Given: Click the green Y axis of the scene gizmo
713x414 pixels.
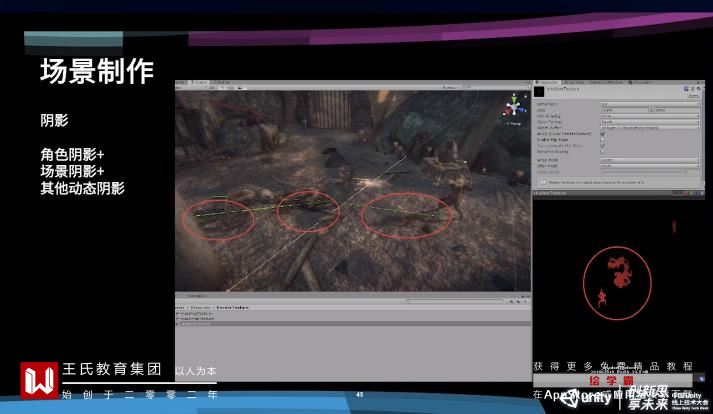Looking at the screenshot, I should (514, 98).
